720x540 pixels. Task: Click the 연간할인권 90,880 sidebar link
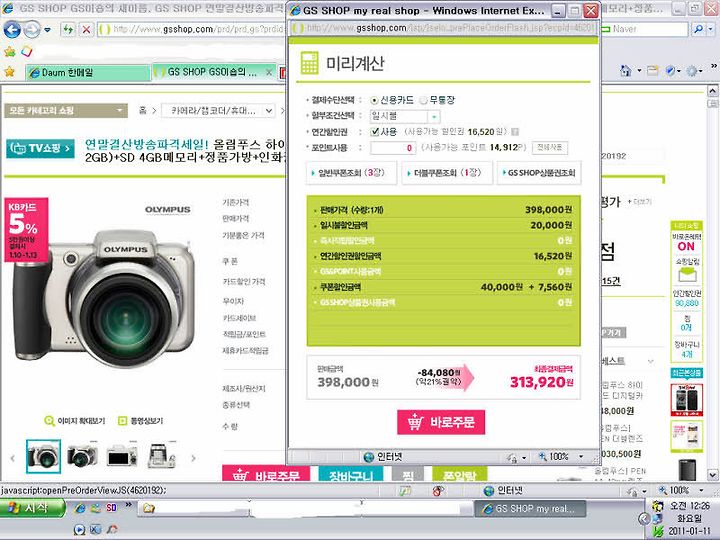tap(687, 298)
